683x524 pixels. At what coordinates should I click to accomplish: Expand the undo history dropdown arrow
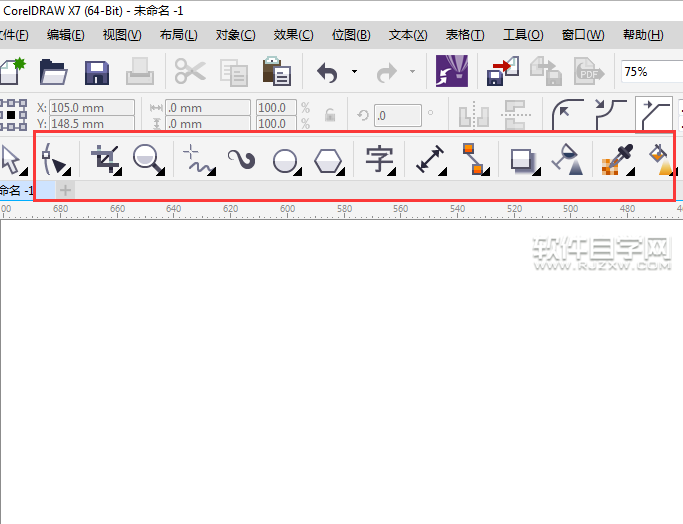[x=355, y=71]
